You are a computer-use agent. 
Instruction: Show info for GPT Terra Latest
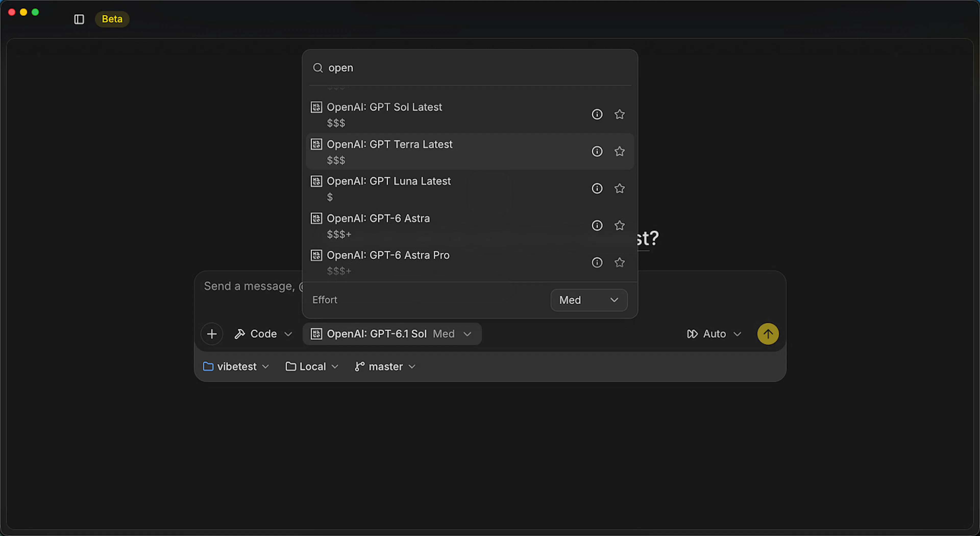point(597,151)
